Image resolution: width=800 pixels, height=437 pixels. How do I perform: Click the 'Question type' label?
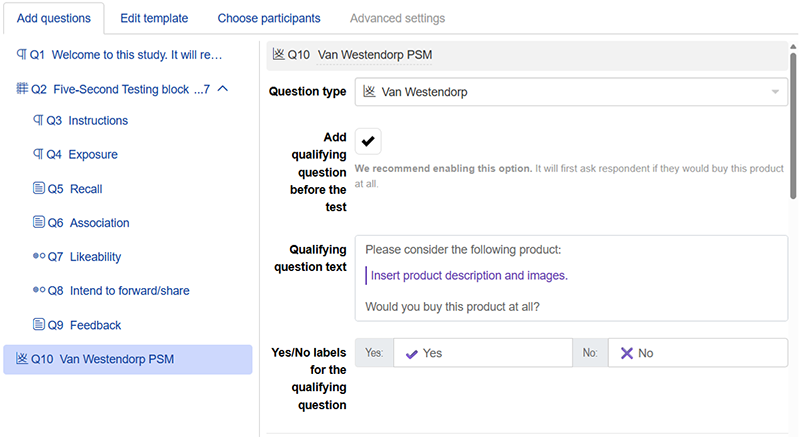(307, 91)
